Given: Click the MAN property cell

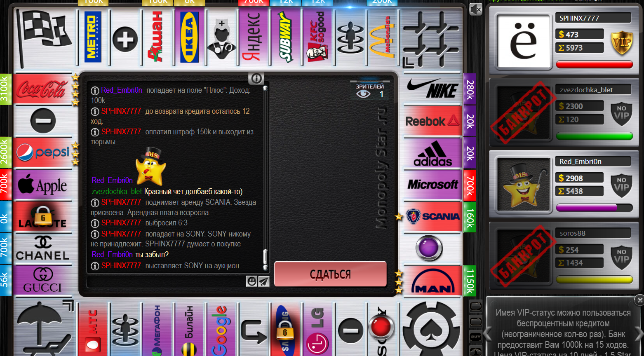Looking at the screenshot, I should coord(432,281).
